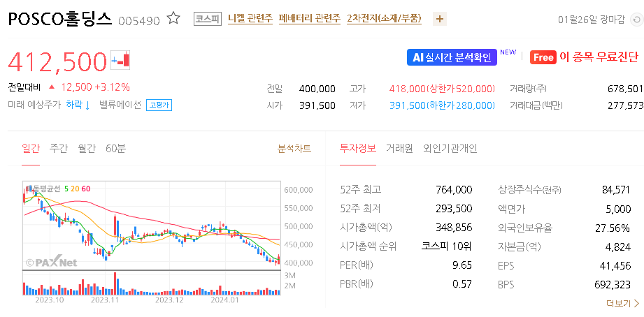Select the 일간 chart tab

[x=30, y=149]
